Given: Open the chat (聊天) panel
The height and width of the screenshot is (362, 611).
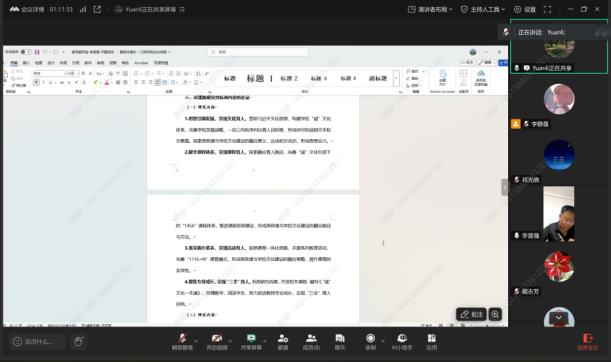Looking at the screenshot, I should pyautogui.click(x=340, y=342).
